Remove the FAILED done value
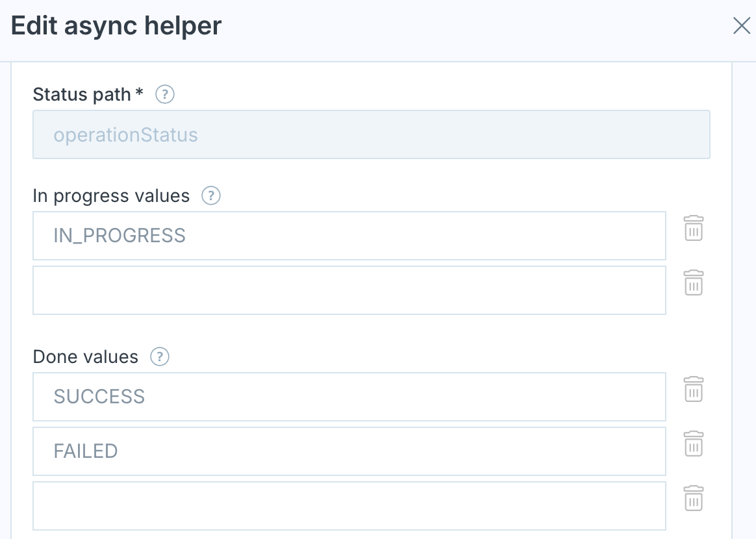Viewport: 756px width, 539px height. [x=693, y=444]
